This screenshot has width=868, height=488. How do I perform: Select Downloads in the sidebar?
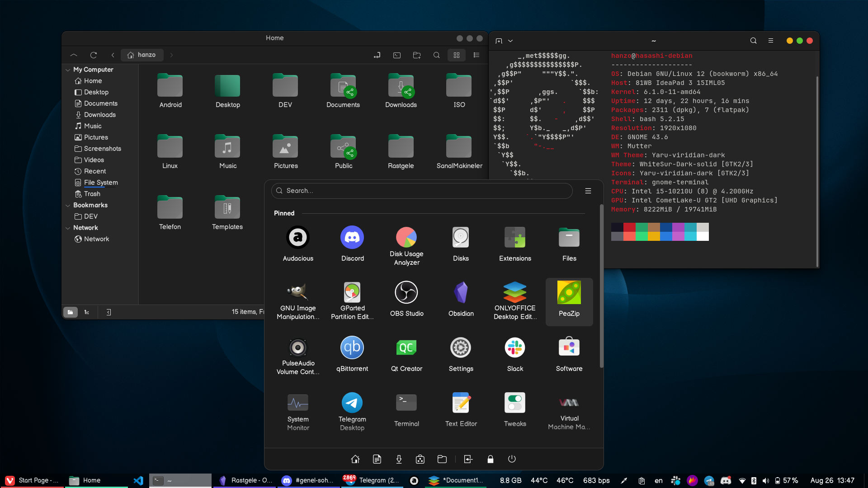pos(99,115)
